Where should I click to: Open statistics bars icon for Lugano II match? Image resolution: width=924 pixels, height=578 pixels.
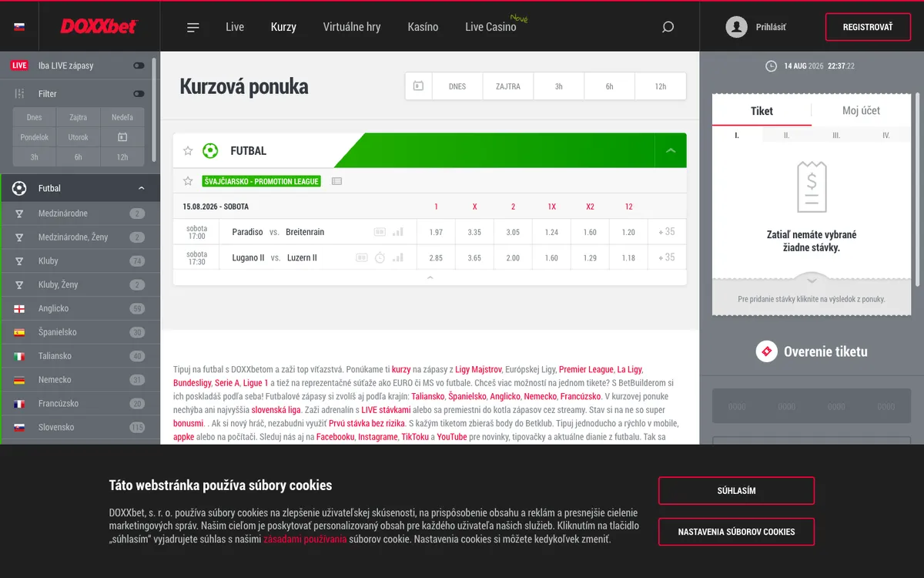point(398,257)
